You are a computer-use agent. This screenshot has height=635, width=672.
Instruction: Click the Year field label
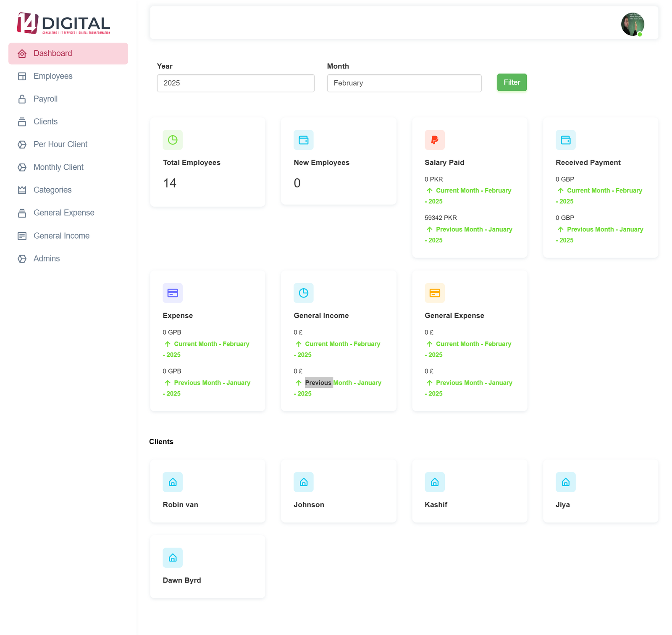[x=165, y=66]
